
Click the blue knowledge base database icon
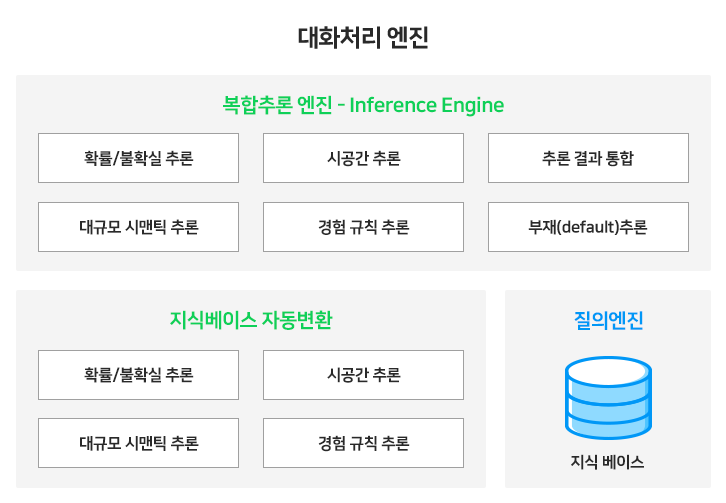pos(608,398)
